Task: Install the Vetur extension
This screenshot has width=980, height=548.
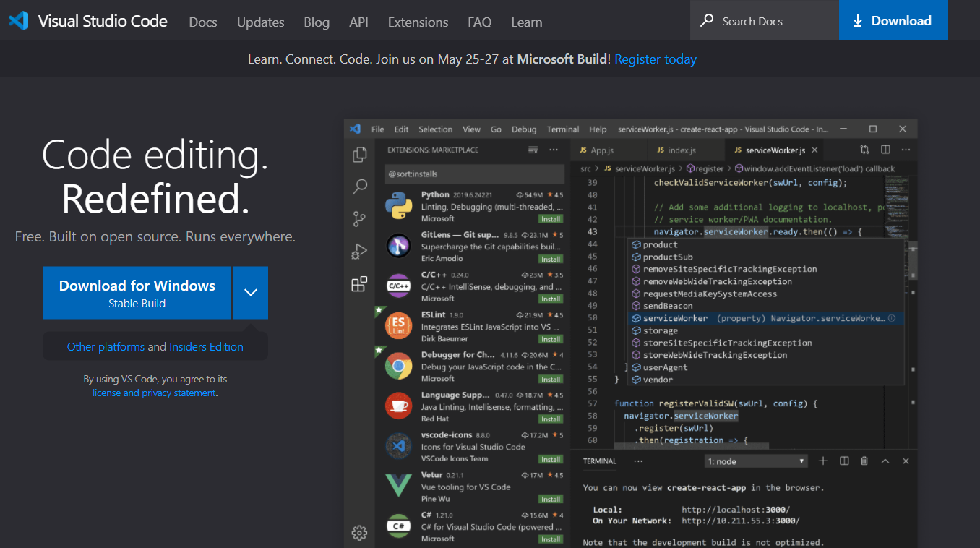Action: click(551, 499)
